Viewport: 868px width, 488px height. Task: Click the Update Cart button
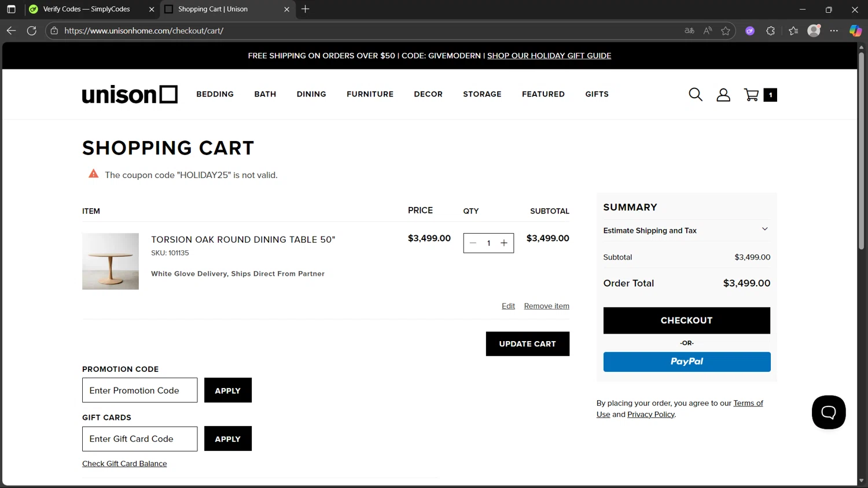[527, 344]
